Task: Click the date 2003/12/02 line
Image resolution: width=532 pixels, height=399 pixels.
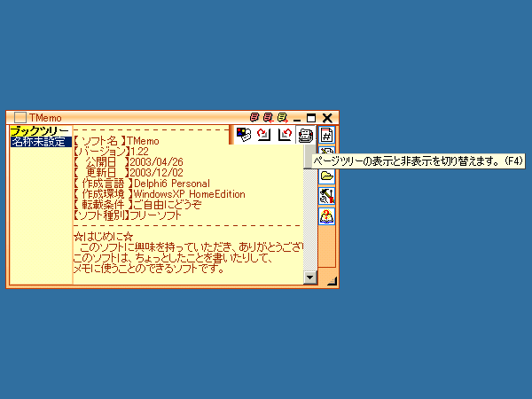Action: coord(129,172)
